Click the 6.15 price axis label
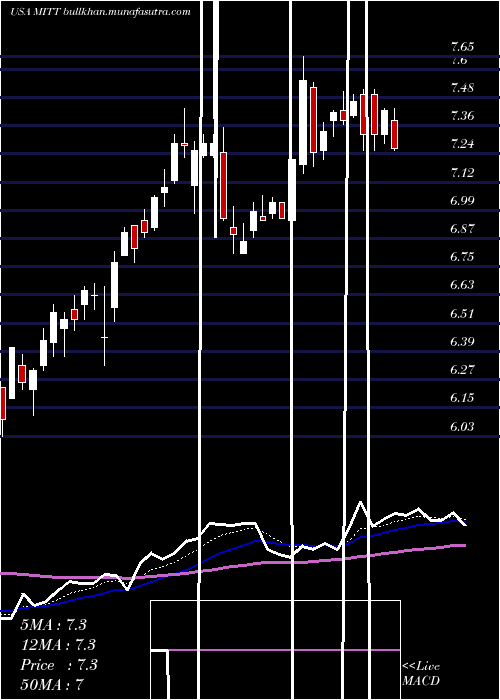Image resolution: width=500 pixels, height=700 pixels. (x=462, y=398)
